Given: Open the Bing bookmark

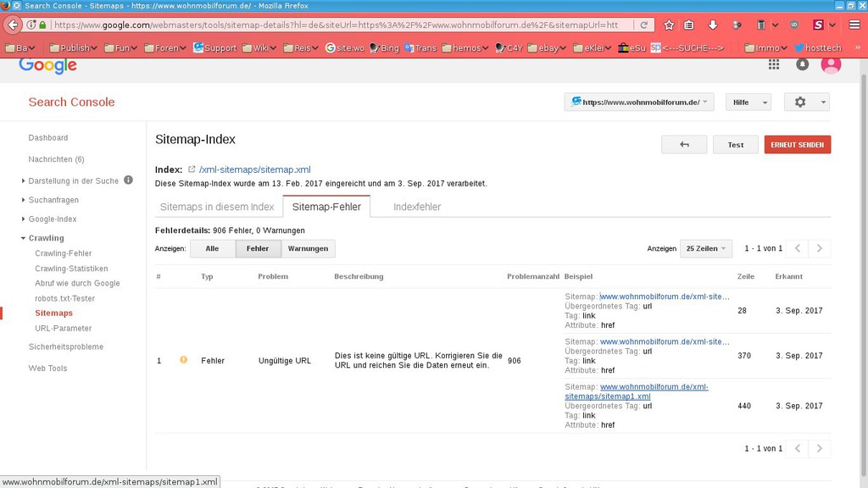Looking at the screenshot, I should [x=384, y=48].
